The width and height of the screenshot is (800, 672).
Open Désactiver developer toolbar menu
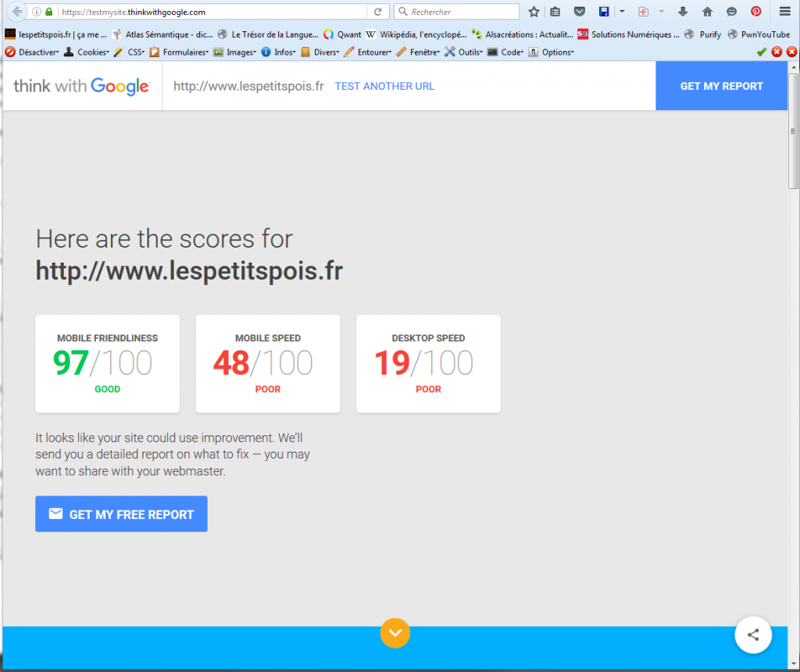(x=32, y=52)
